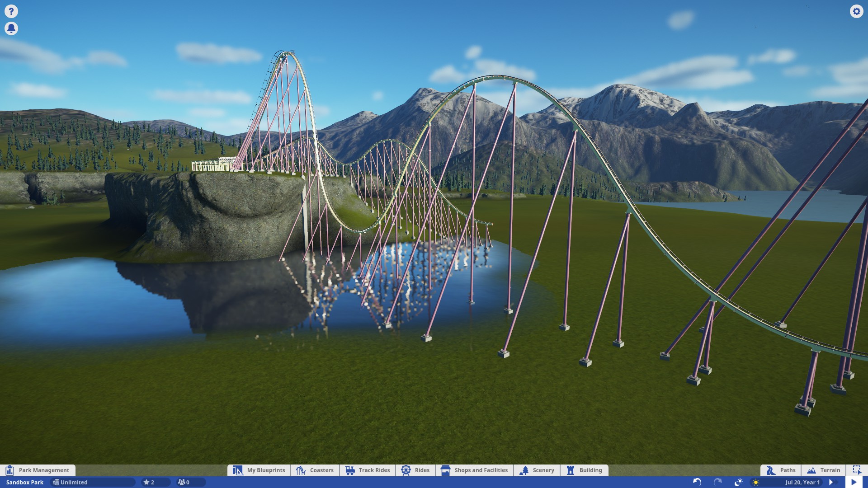Click the guest count indicator
Image resolution: width=868 pixels, height=488 pixels.
(x=184, y=482)
